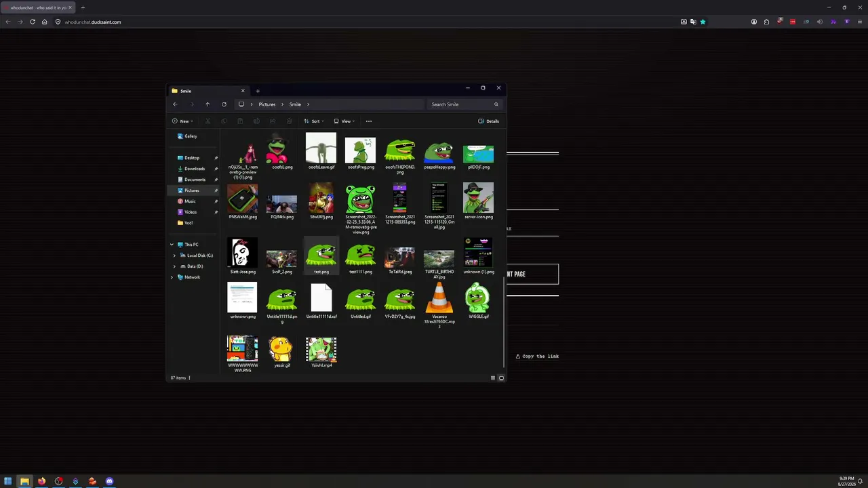Screen dimensions: 868x488
Task: Switch Explorer to details list view
Action: point(493,378)
